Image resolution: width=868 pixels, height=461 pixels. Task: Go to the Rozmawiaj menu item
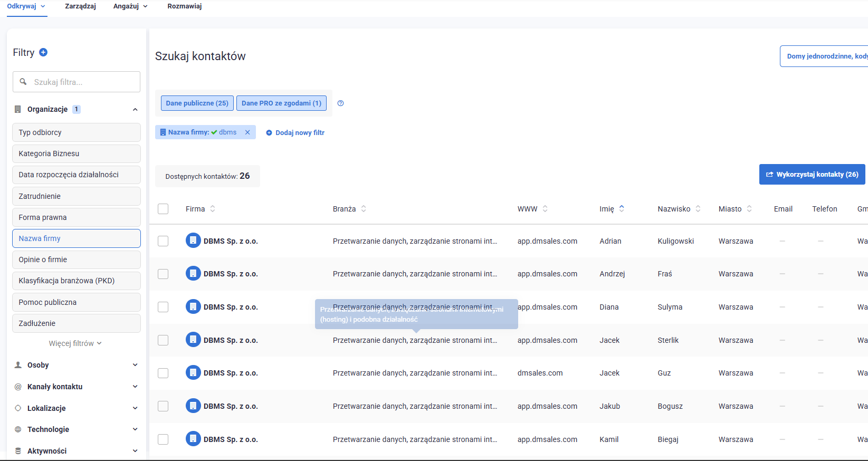click(x=185, y=6)
